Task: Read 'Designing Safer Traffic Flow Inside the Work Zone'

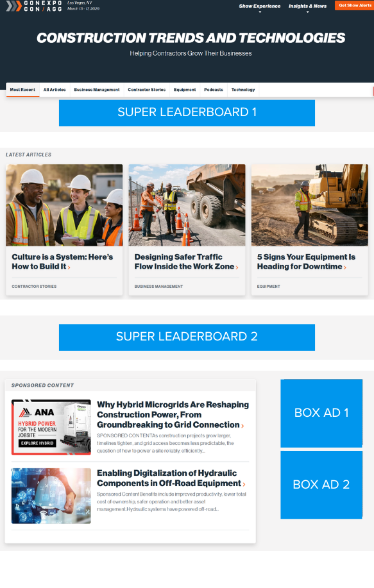Action: [186, 262]
